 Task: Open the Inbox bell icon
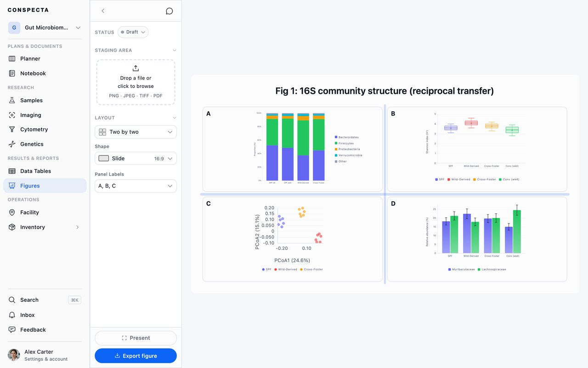pyautogui.click(x=12, y=315)
